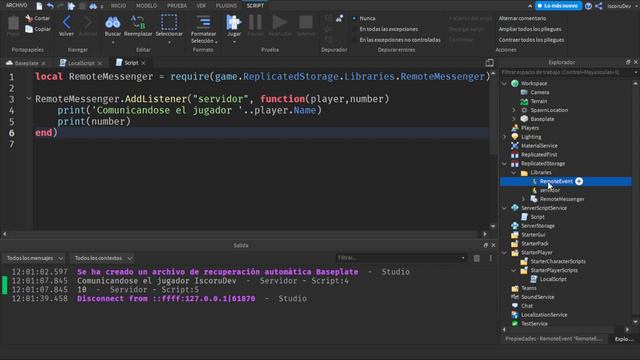This screenshot has width=640, height=360.
Task: Click the Copiar (copy) icon
Action: [29, 29]
